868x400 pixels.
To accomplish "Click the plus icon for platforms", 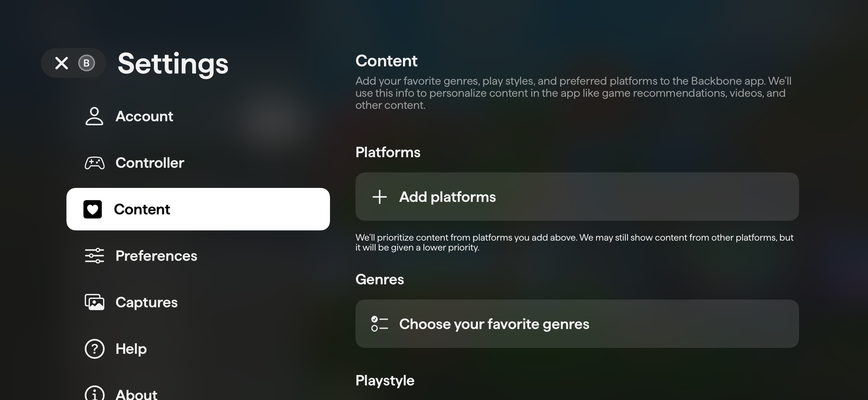I will coord(379,197).
